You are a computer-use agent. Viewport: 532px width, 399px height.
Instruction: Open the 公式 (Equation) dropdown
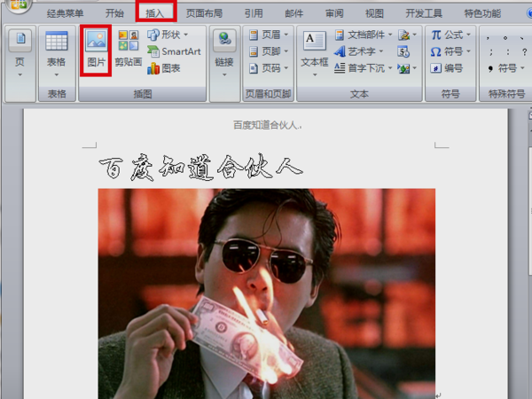click(451, 35)
